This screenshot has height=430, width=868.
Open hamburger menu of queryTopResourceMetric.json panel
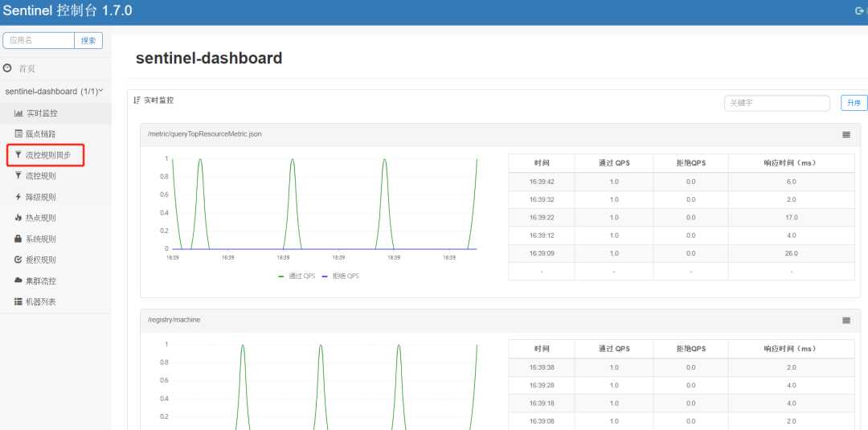click(845, 134)
